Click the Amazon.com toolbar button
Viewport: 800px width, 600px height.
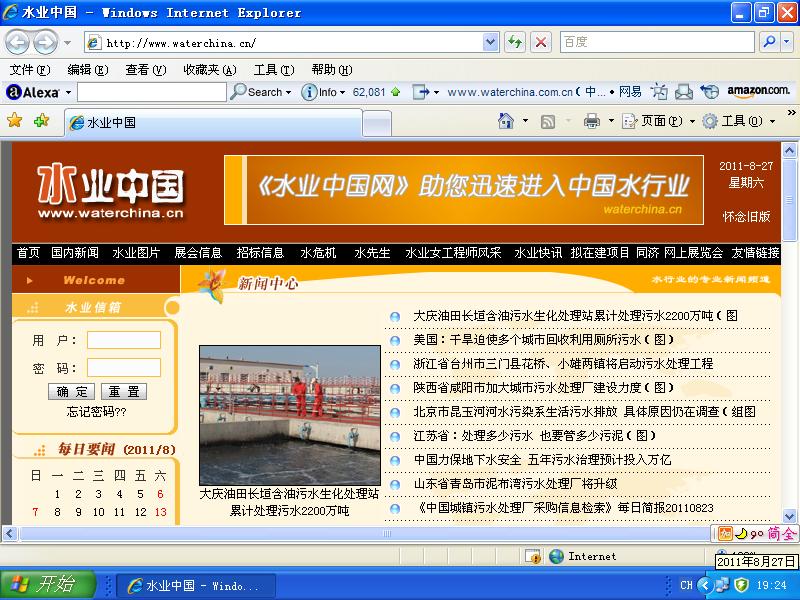point(759,91)
